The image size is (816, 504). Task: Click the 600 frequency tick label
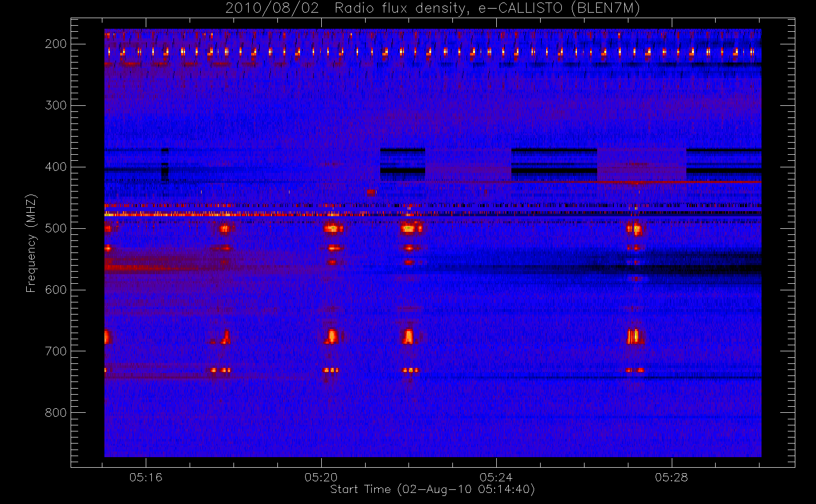pos(56,290)
